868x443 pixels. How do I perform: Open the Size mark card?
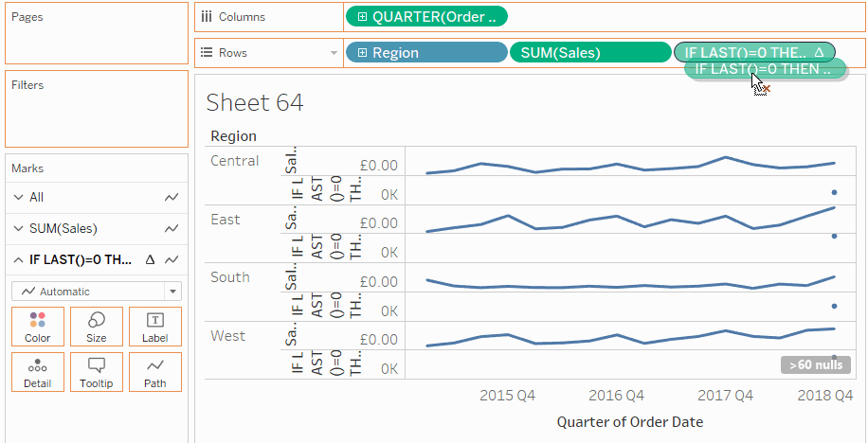pyautogui.click(x=97, y=327)
